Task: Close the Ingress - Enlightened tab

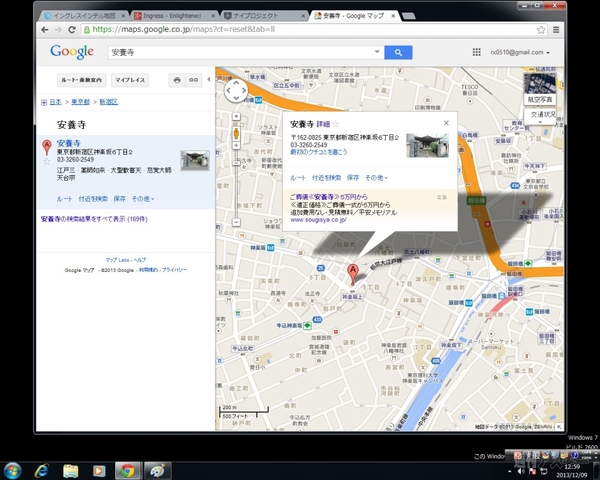Action: tap(213, 16)
